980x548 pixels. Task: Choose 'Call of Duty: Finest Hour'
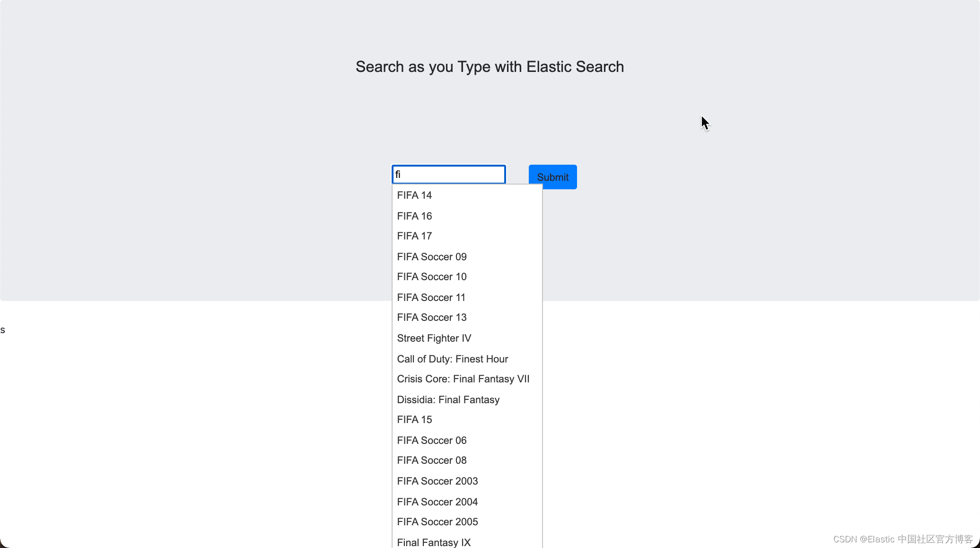tap(452, 359)
